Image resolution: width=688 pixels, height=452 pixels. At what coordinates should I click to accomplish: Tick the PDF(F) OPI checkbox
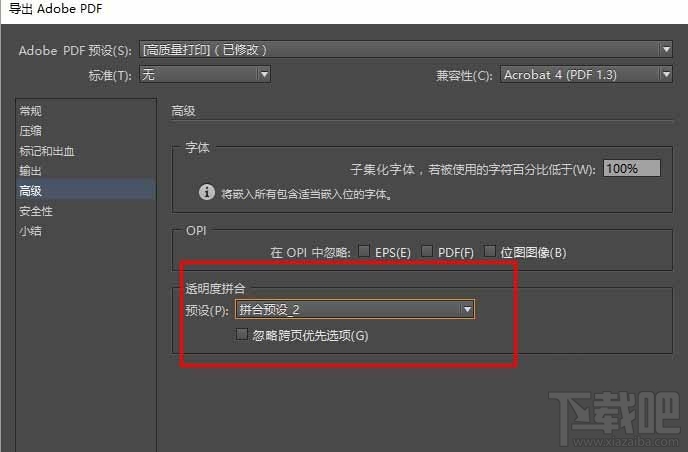[x=426, y=251]
